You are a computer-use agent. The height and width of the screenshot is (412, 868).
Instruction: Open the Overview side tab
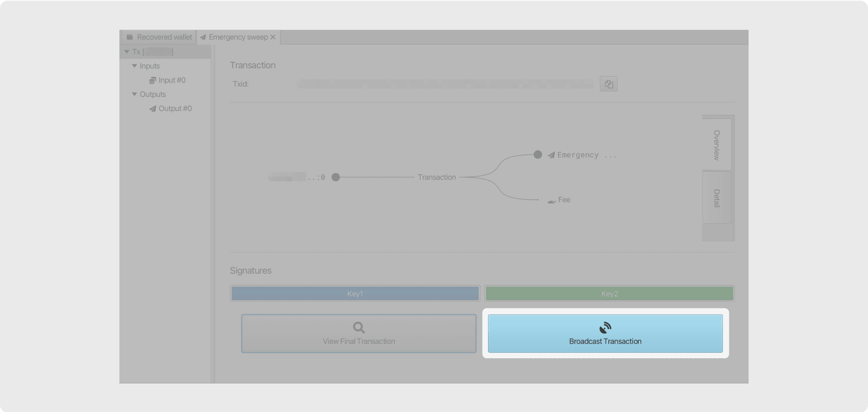[717, 145]
